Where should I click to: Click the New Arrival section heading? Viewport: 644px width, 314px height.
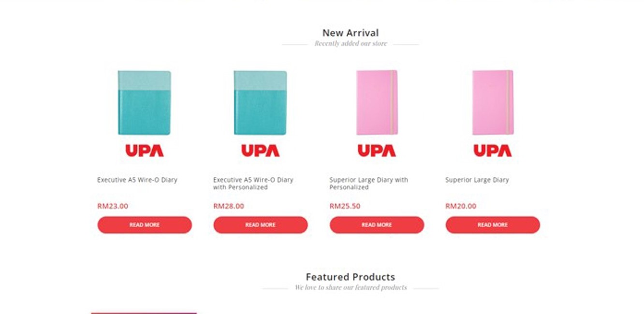coord(351,33)
